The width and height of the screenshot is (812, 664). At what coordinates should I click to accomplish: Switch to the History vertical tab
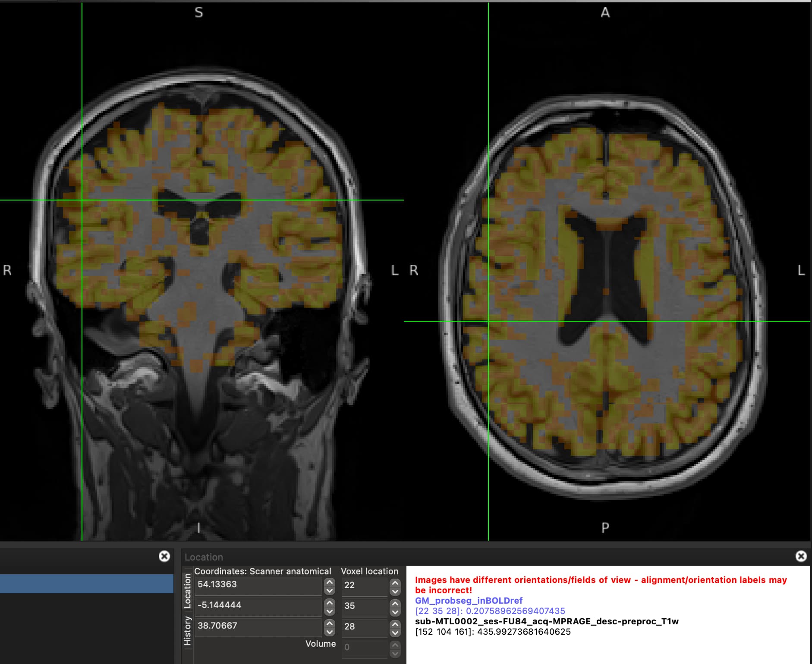[x=187, y=631]
